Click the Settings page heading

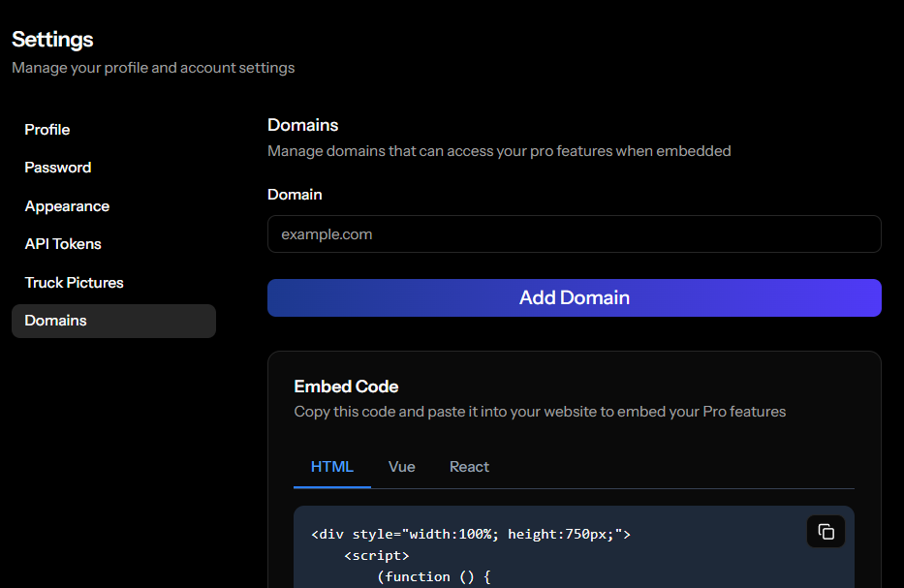[x=51, y=39]
